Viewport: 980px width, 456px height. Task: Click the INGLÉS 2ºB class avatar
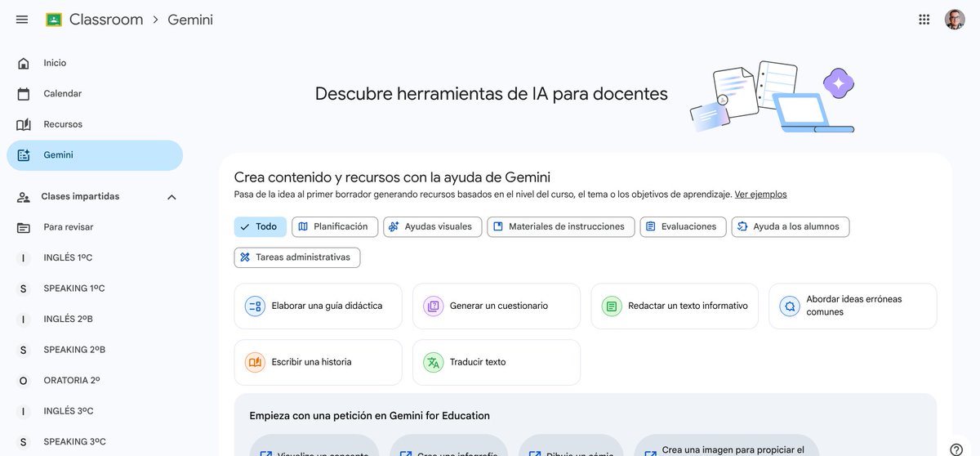[x=24, y=320]
